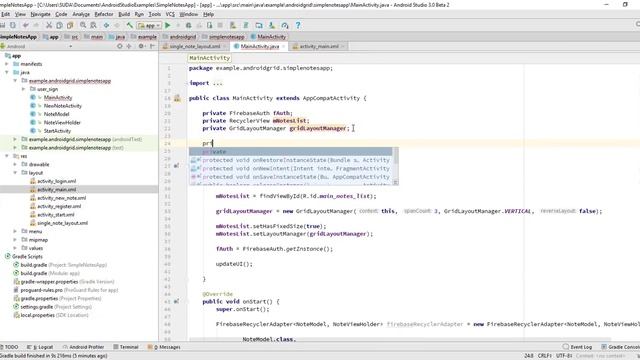Expand the values folder
The image size is (640, 360).
15,248
